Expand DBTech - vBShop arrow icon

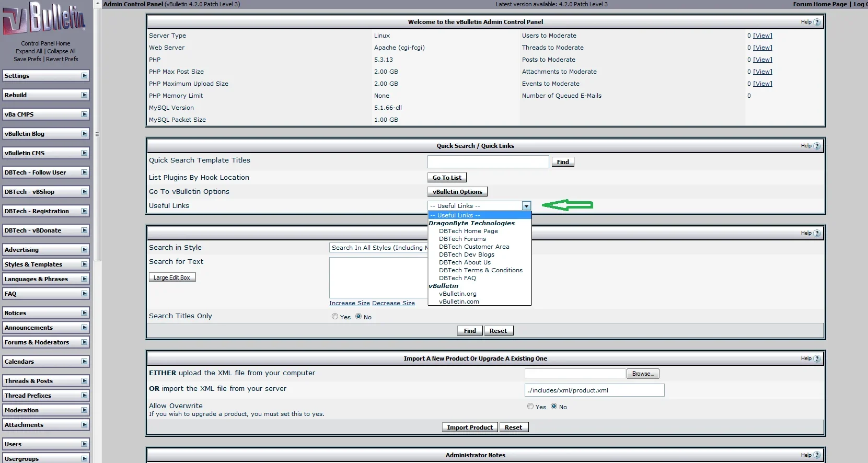click(x=84, y=192)
